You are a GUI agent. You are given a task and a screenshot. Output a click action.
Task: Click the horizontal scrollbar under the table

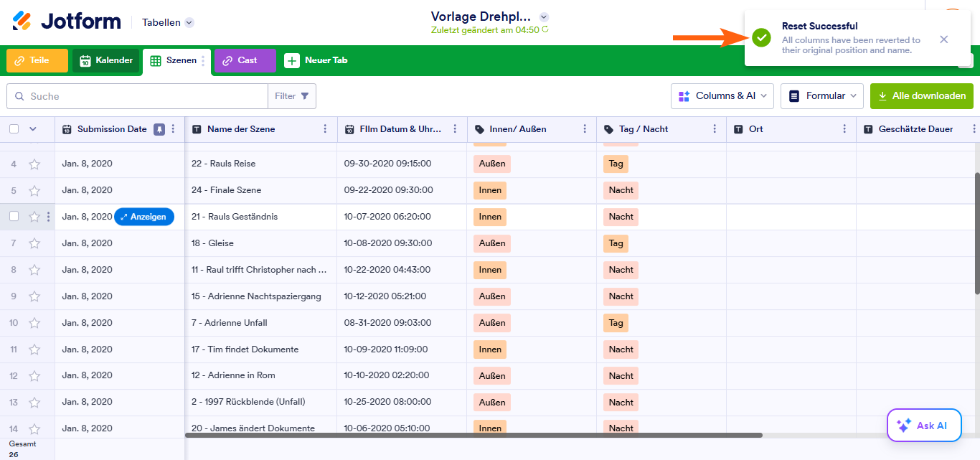tap(473, 435)
